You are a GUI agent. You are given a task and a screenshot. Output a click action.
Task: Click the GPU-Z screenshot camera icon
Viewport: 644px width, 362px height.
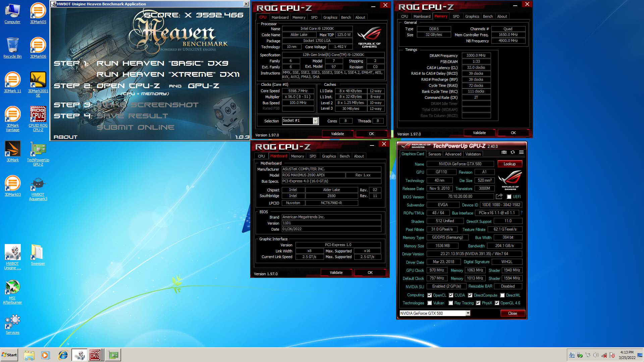[x=504, y=153]
